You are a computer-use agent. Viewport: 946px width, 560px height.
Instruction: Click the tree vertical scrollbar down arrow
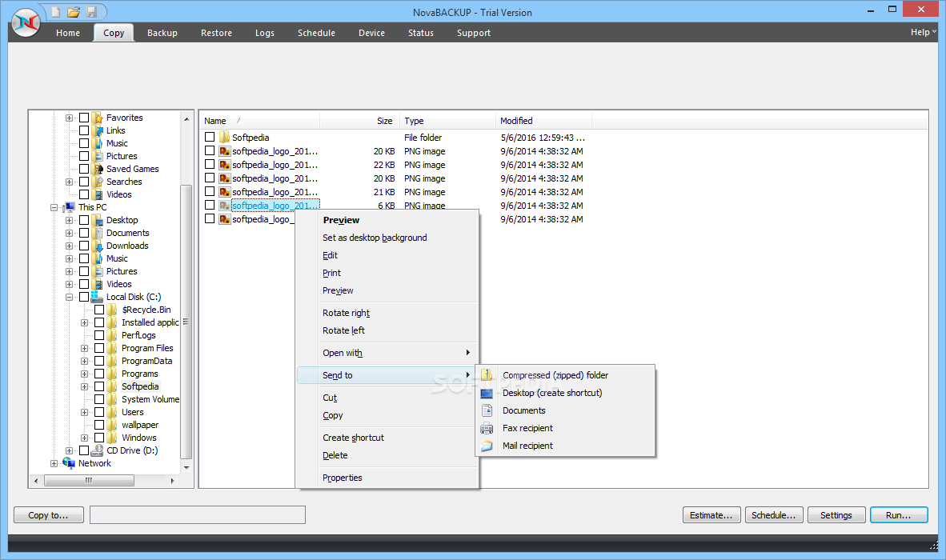pos(186,468)
